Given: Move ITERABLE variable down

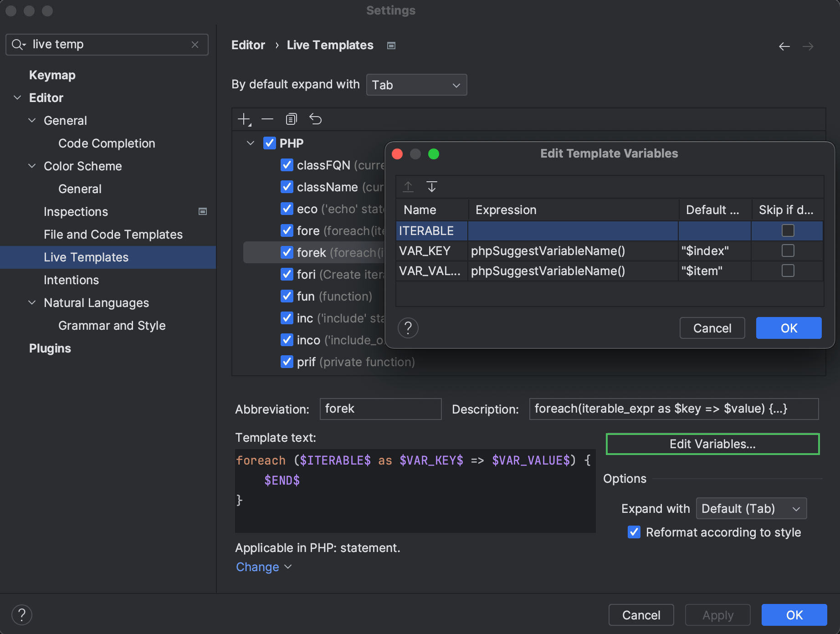Looking at the screenshot, I should tap(432, 187).
